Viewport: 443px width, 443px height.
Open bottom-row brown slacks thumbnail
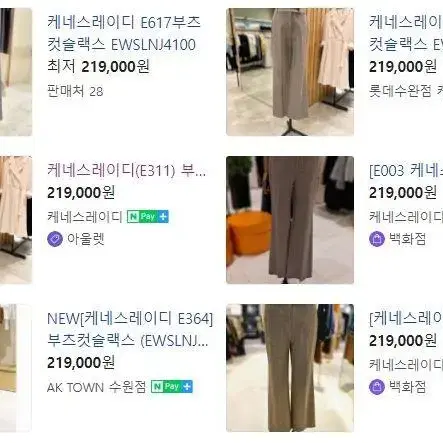[290, 368]
